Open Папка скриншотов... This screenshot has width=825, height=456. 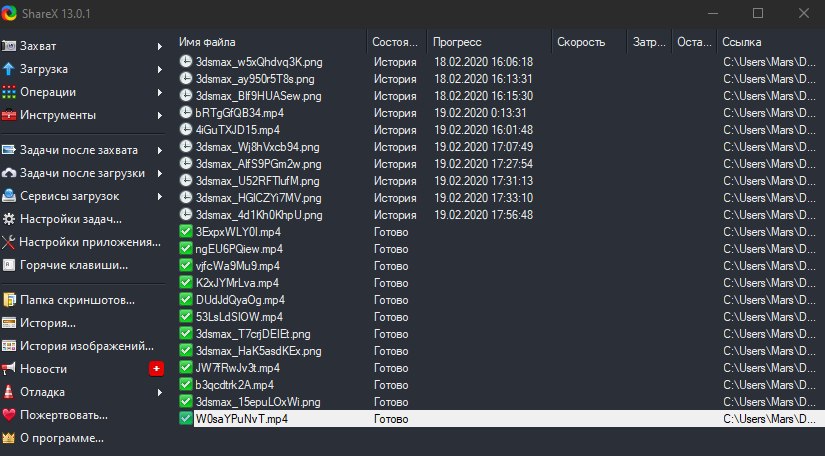(83, 300)
